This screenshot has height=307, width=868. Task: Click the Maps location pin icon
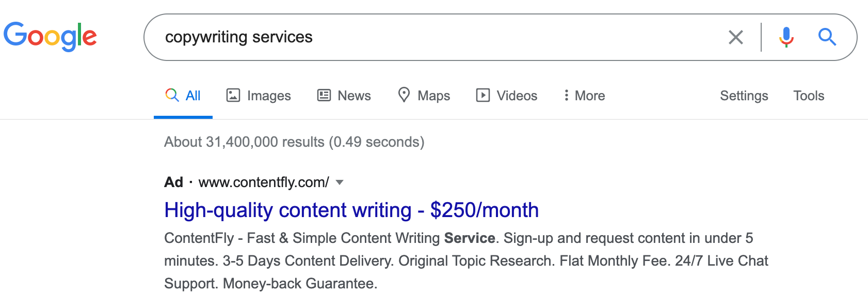point(405,95)
